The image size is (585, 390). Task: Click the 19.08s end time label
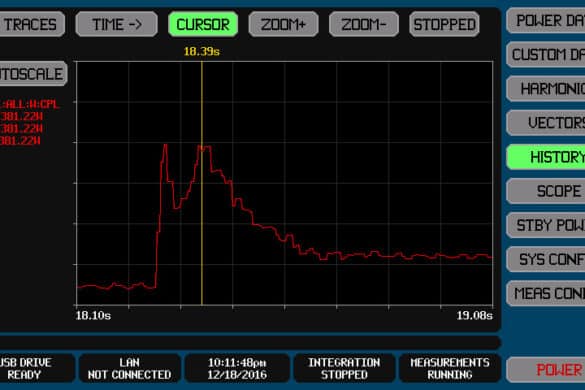[x=475, y=316]
